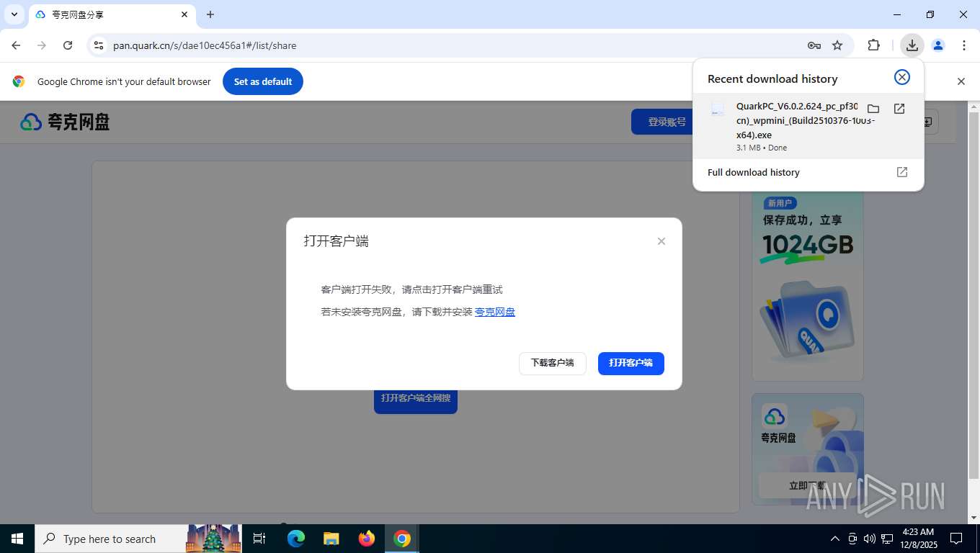980x553 pixels.
Task: Open Full download history
Action: point(808,172)
